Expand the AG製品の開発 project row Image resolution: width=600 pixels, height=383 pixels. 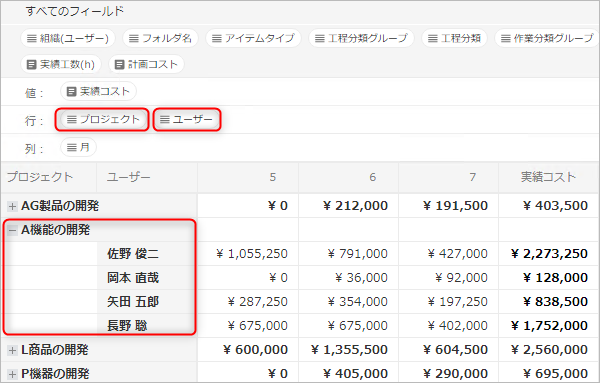tap(12, 206)
